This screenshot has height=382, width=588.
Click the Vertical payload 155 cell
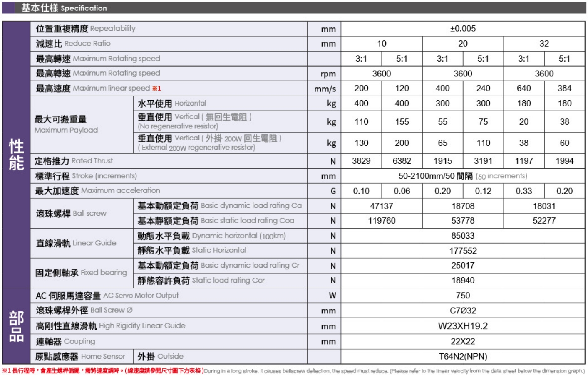[402, 121]
